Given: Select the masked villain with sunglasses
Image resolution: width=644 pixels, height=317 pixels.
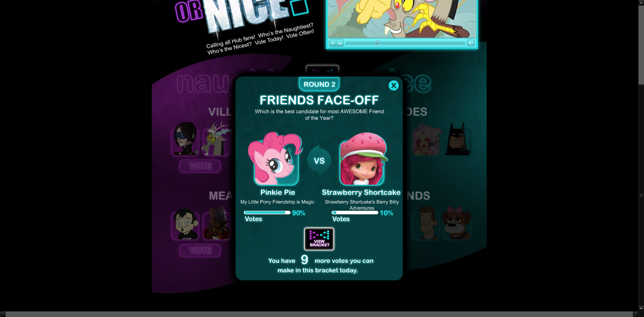Looking at the screenshot, I should [185, 139].
